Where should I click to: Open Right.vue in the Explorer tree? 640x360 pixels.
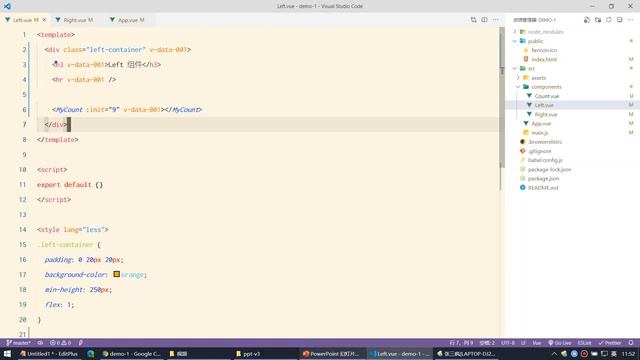pyautogui.click(x=546, y=114)
